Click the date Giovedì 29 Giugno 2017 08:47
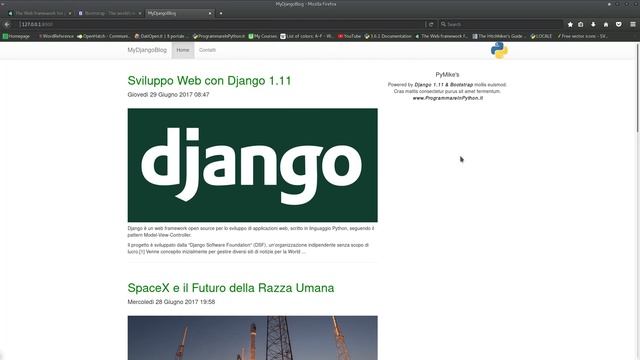Viewport: 640px width, 360px height. 168,95
